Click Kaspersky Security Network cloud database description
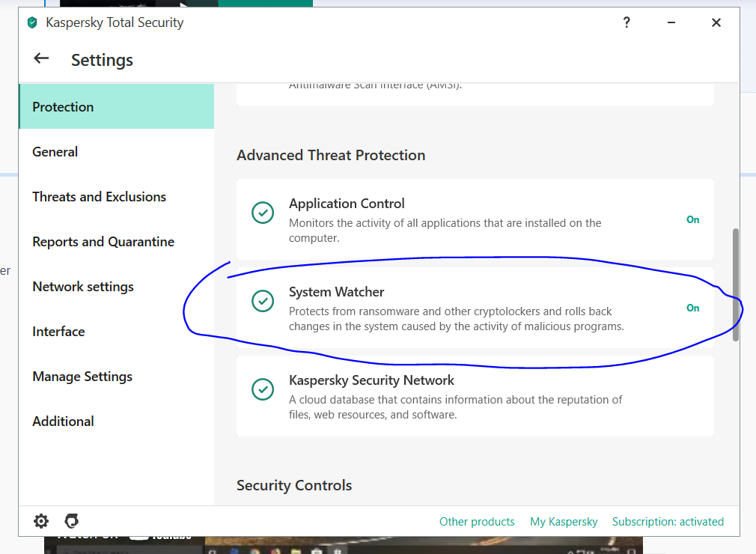Viewport: 756px width, 554px height. point(456,407)
